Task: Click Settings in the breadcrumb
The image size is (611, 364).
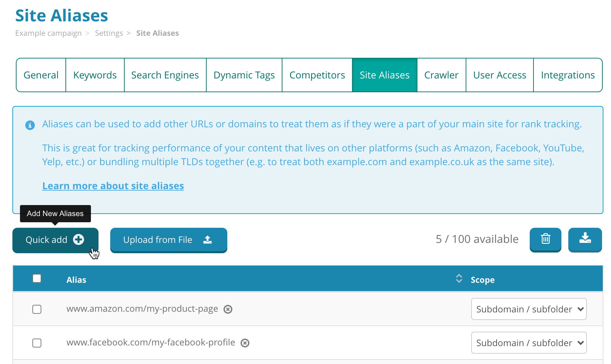Action: point(109,33)
